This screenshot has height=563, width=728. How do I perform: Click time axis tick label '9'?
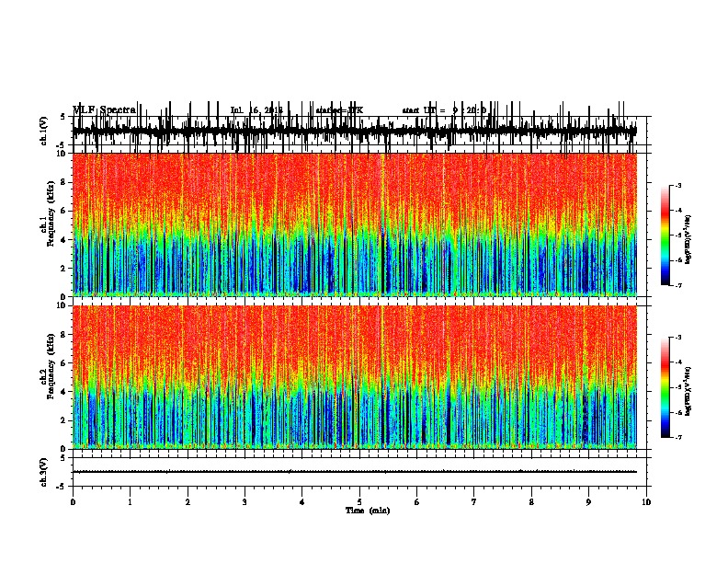[588, 502]
